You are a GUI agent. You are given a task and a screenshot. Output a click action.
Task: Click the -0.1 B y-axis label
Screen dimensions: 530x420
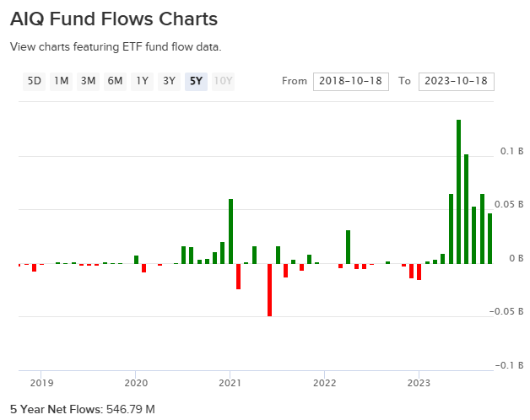pyautogui.click(x=509, y=365)
